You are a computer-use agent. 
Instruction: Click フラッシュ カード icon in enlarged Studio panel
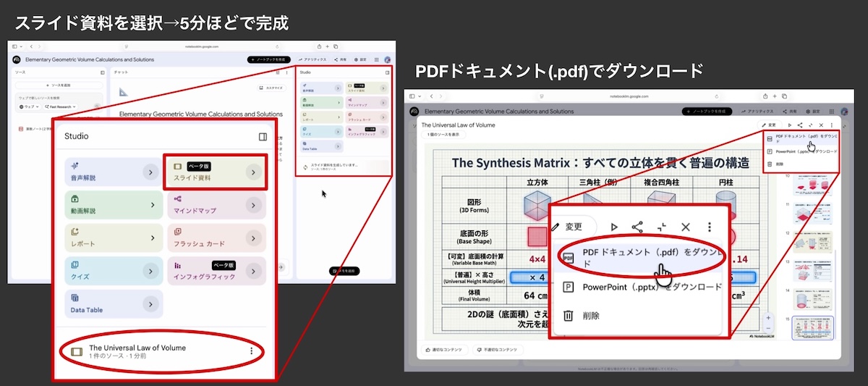tap(177, 232)
